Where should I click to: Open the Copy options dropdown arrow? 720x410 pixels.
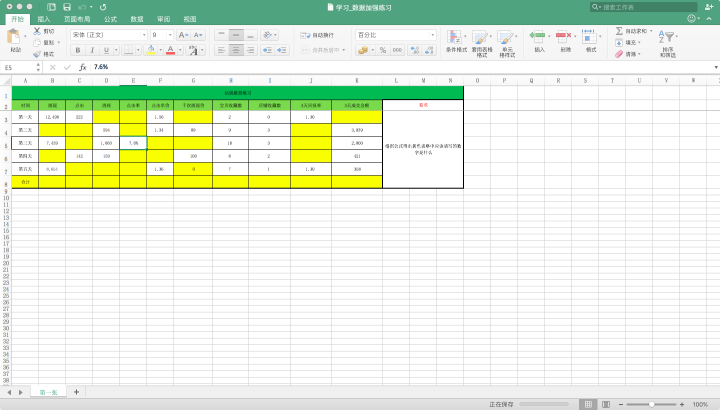(58, 42)
